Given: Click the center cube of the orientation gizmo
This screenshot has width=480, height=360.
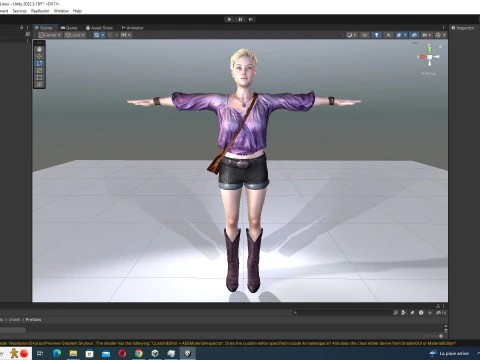Looking at the screenshot, I should point(430,57).
